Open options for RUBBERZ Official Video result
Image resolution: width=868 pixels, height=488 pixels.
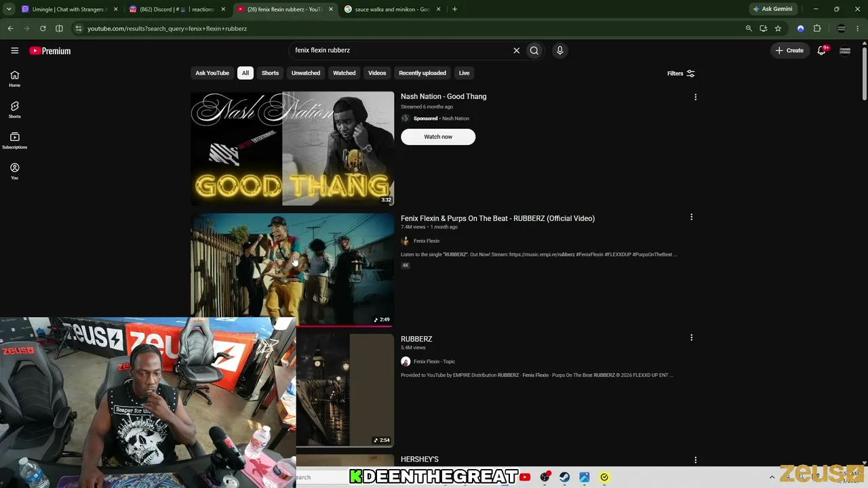pyautogui.click(x=691, y=217)
